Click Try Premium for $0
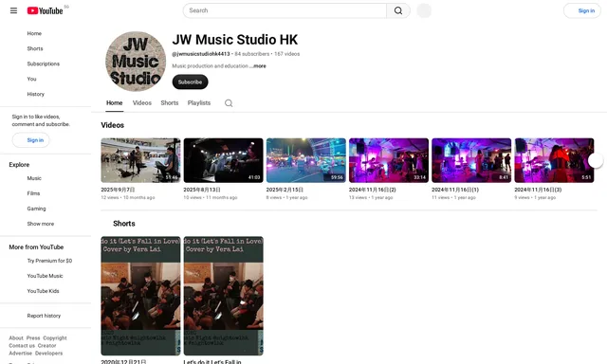 (x=49, y=261)
